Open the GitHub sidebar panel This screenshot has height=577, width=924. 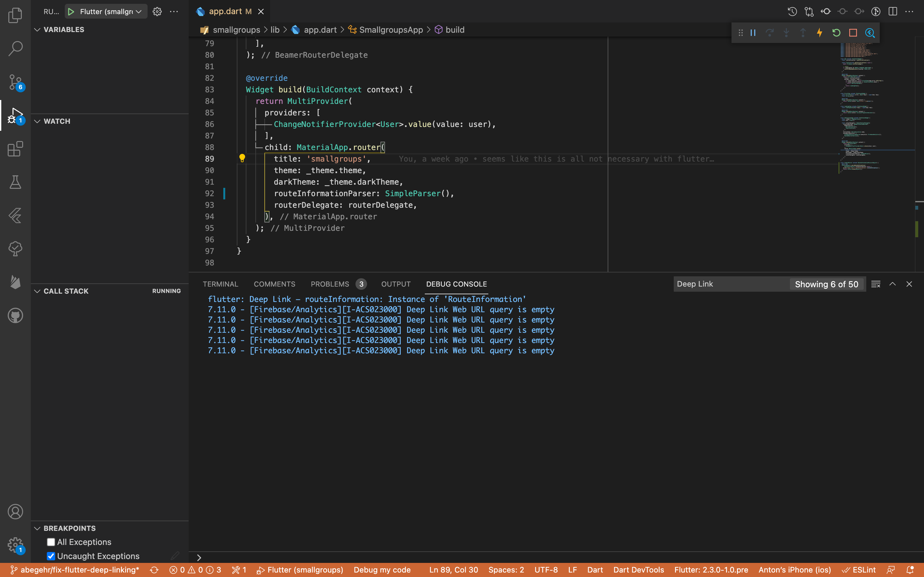point(15,316)
